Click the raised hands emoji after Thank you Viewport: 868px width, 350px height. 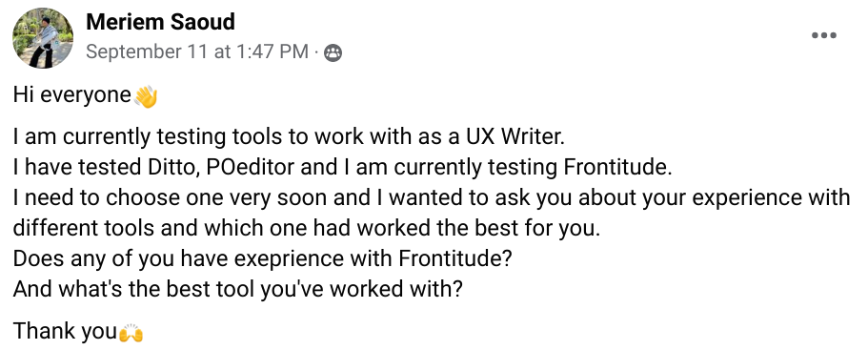[x=131, y=332]
